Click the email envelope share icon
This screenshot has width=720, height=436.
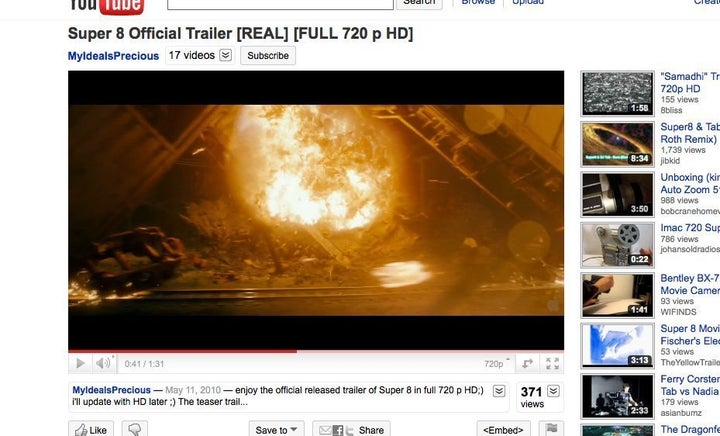[x=325, y=430]
